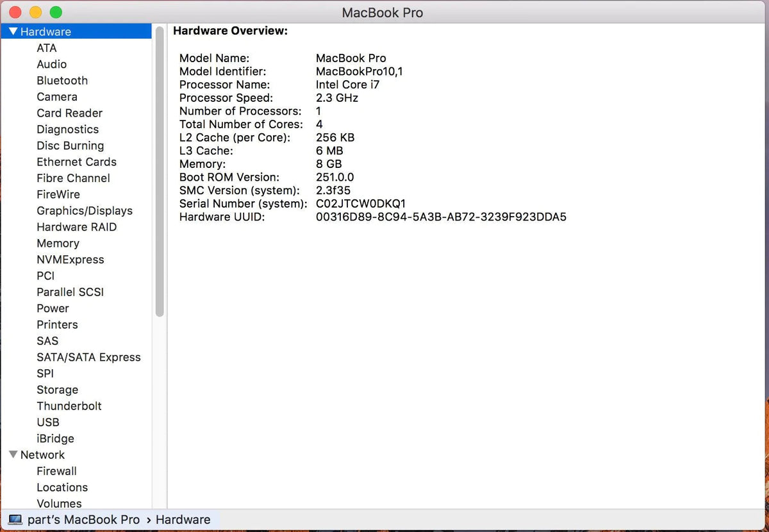Click the 8 GB memory value
This screenshot has width=769, height=532.
coord(329,164)
